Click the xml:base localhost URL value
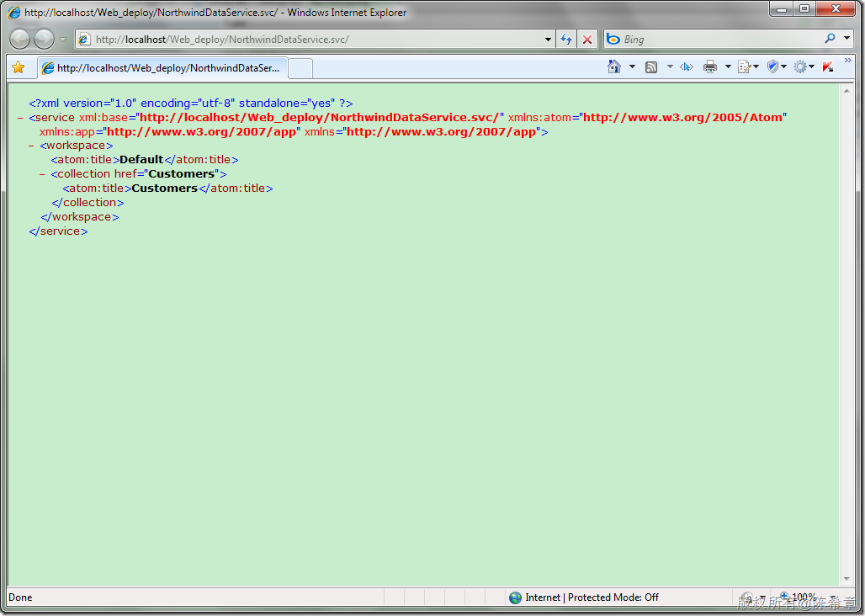Screen dimensions: 865x616 [320, 118]
